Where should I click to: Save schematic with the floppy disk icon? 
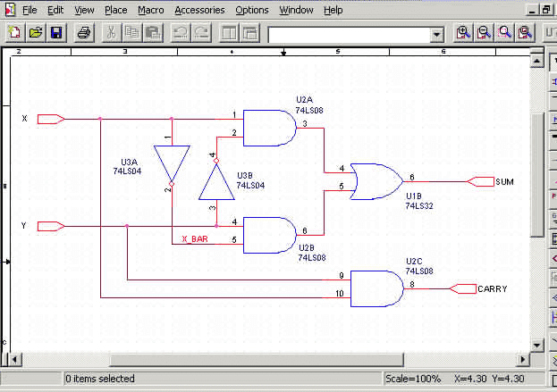[55, 33]
